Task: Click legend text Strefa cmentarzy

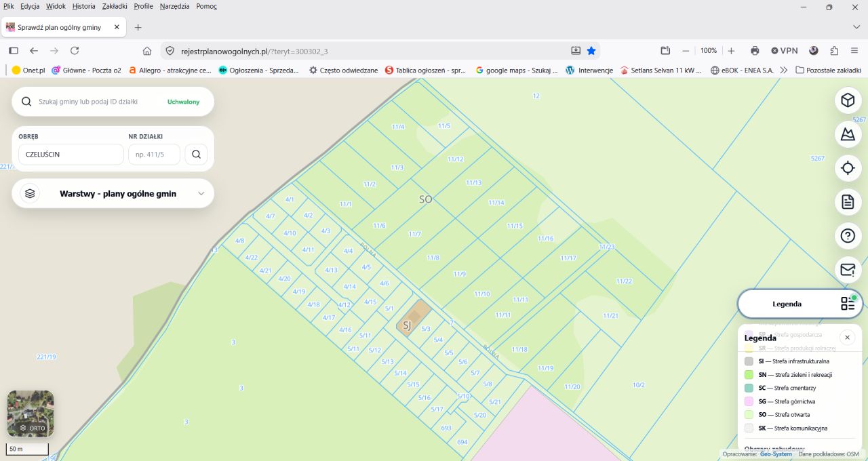Action: click(x=795, y=388)
